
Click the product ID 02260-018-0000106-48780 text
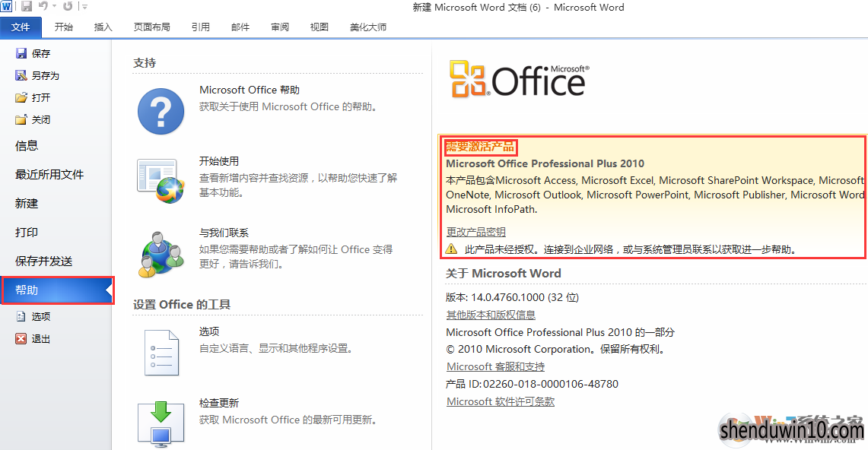[x=550, y=384]
